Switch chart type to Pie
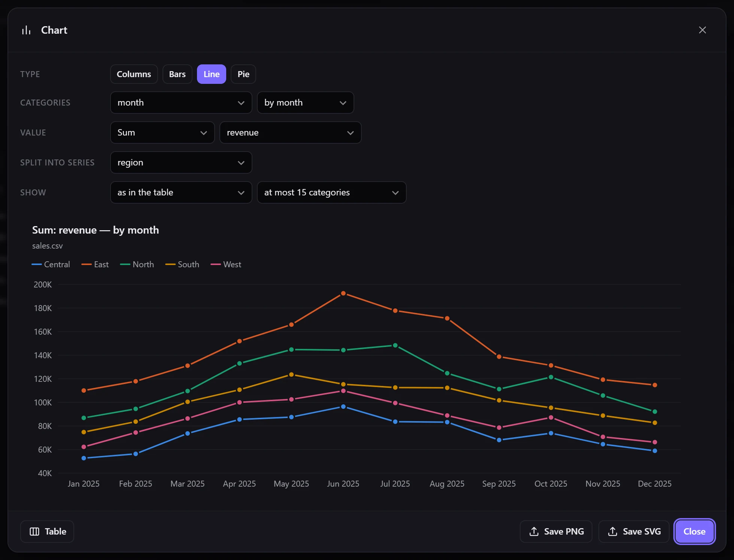Screen dimensions: 734x560 point(243,74)
